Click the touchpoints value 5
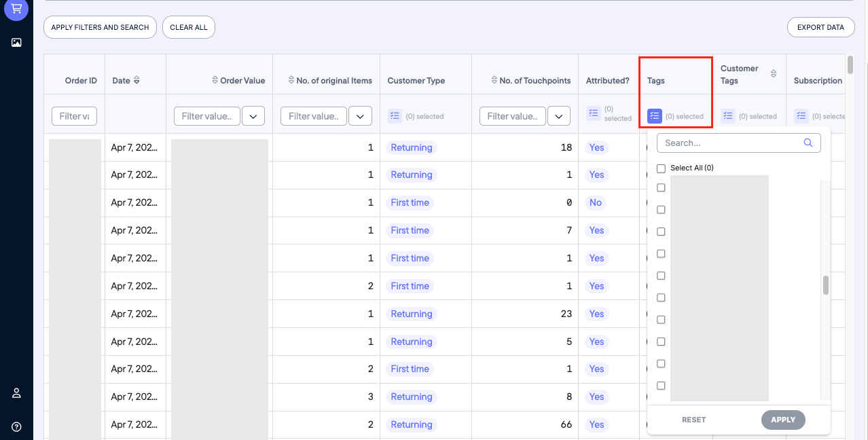868x440 pixels. point(569,342)
